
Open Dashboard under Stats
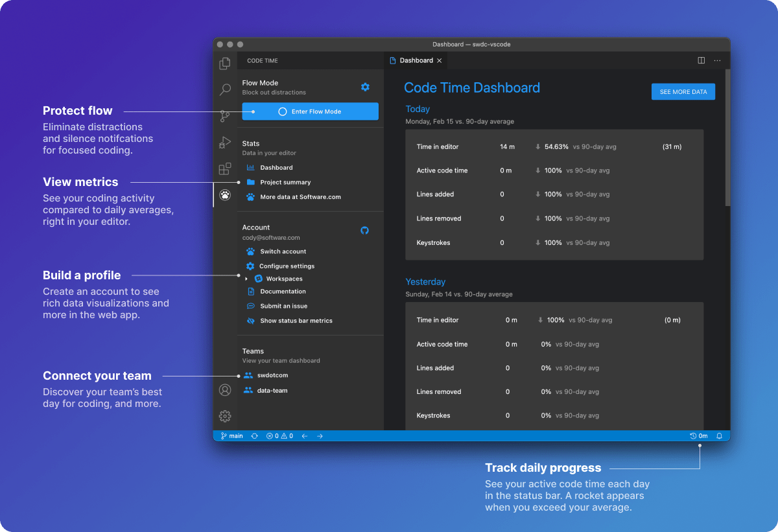coord(276,167)
